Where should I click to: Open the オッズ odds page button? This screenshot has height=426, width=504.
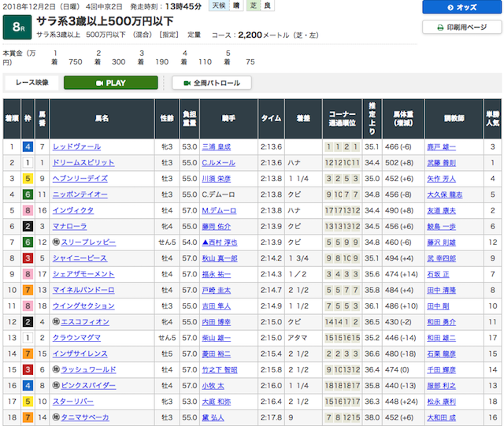click(x=461, y=7)
